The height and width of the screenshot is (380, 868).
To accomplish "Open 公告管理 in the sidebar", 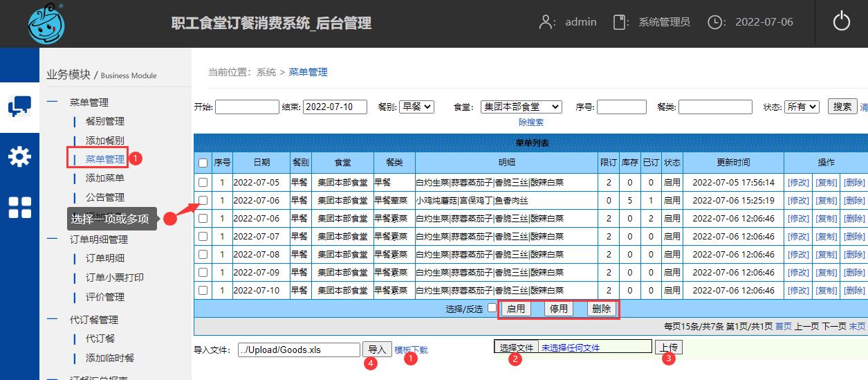I will tap(105, 197).
